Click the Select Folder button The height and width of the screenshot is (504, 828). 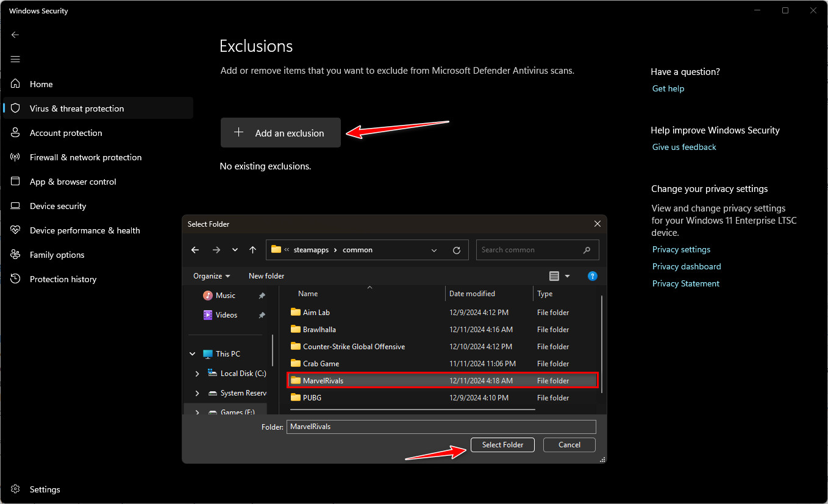click(x=502, y=445)
